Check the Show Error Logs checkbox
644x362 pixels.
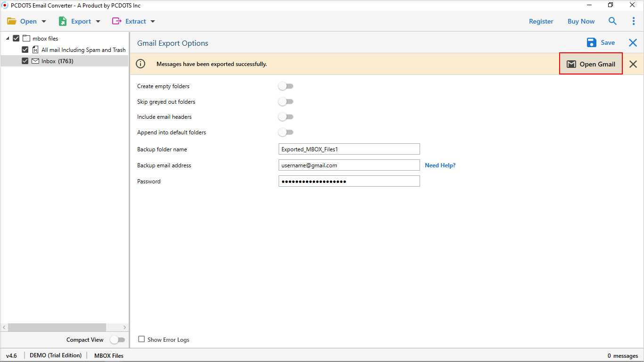141,339
